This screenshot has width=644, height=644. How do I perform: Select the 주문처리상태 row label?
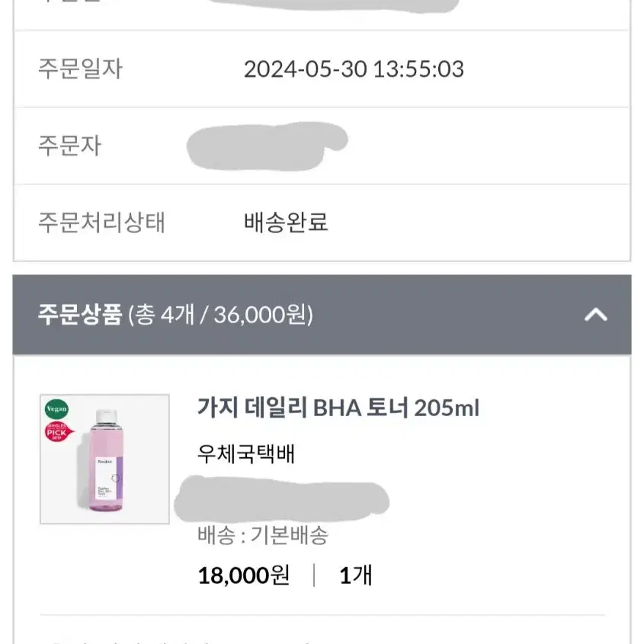click(x=101, y=223)
